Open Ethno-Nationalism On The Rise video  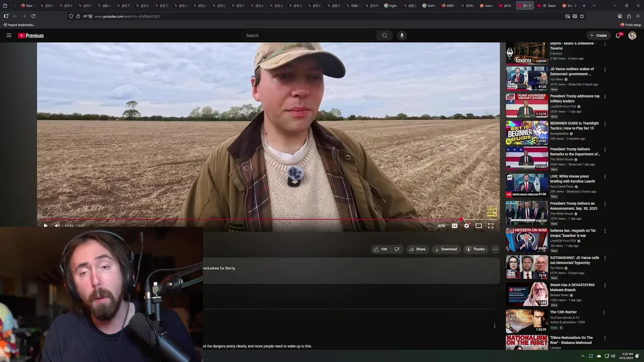571,340
